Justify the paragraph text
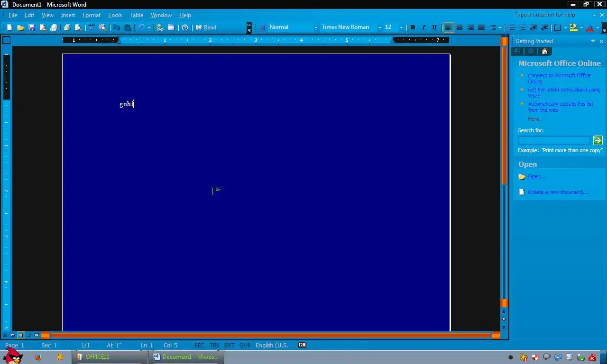607x364 pixels. pos(481,27)
